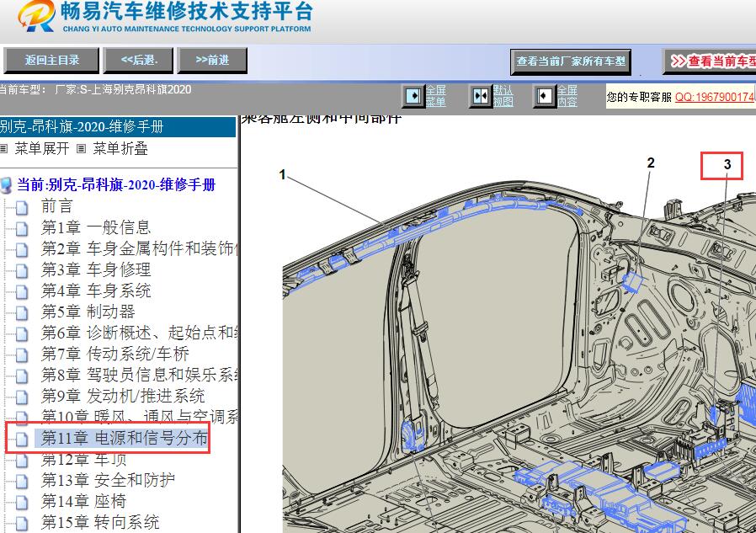Open 第10章 暖风、通风与空调系统
756x533 pixels.
[x=140, y=416]
